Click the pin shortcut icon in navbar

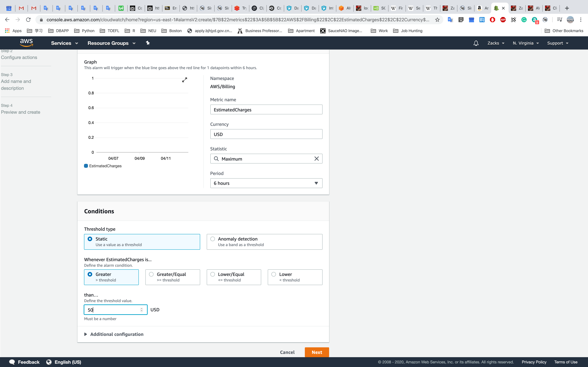click(x=148, y=43)
